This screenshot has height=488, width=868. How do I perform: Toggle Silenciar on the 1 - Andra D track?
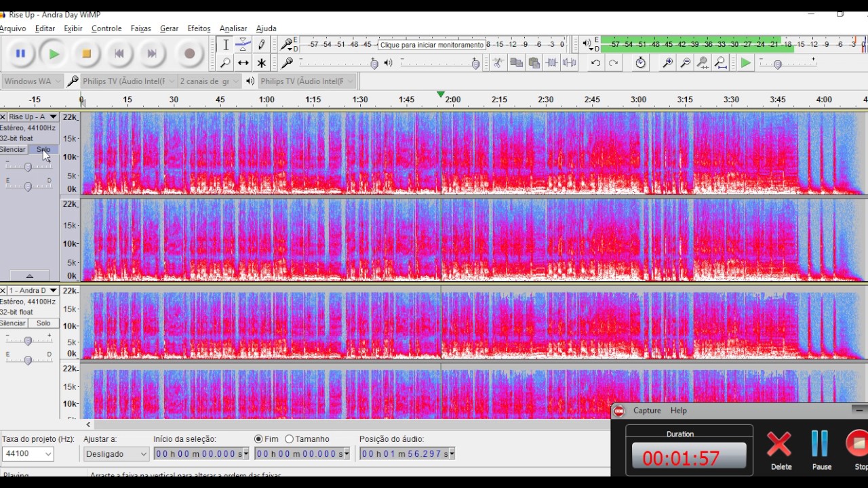[13, 323]
